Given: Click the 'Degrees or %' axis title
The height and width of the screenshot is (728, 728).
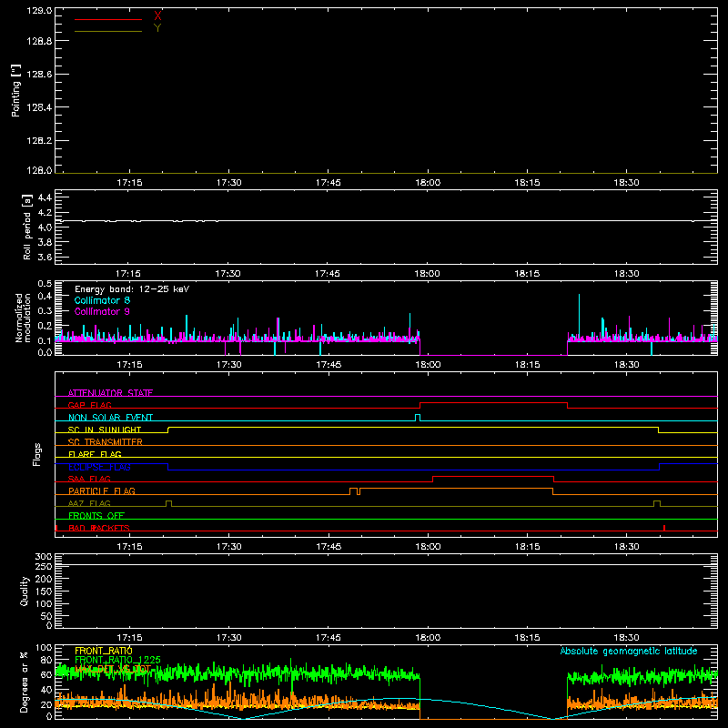Looking at the screenshot, I should [25, 682].
